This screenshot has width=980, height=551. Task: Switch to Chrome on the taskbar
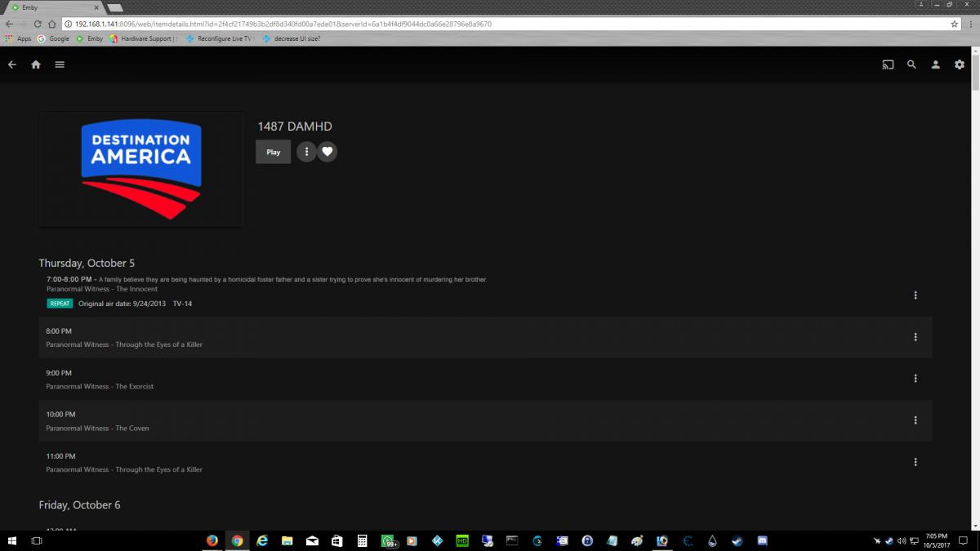point(237,540)
